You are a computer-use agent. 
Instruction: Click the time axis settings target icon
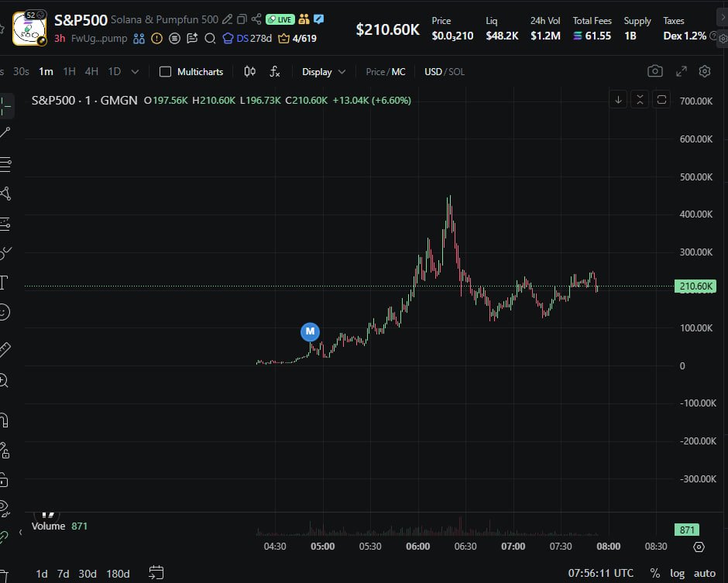699,547
